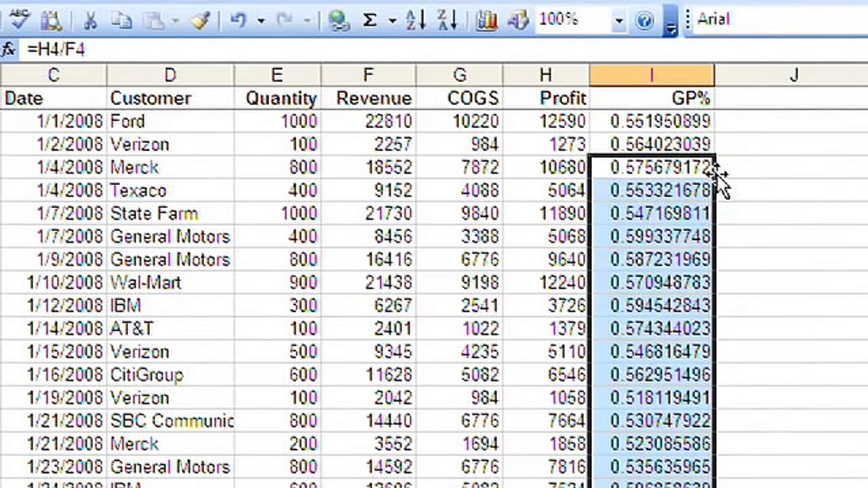Select the Texaco customer cell
Screen dimensions: 868x488
(x=170, y=190)
